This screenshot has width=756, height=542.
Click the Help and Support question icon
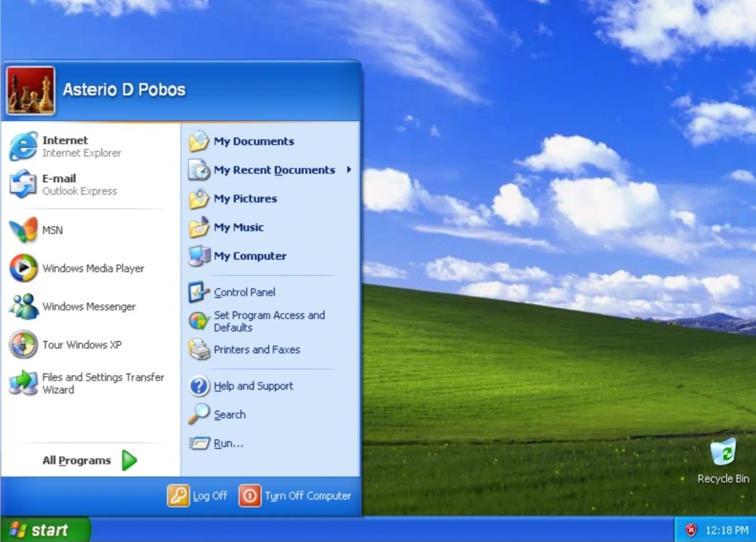(199, 386)
